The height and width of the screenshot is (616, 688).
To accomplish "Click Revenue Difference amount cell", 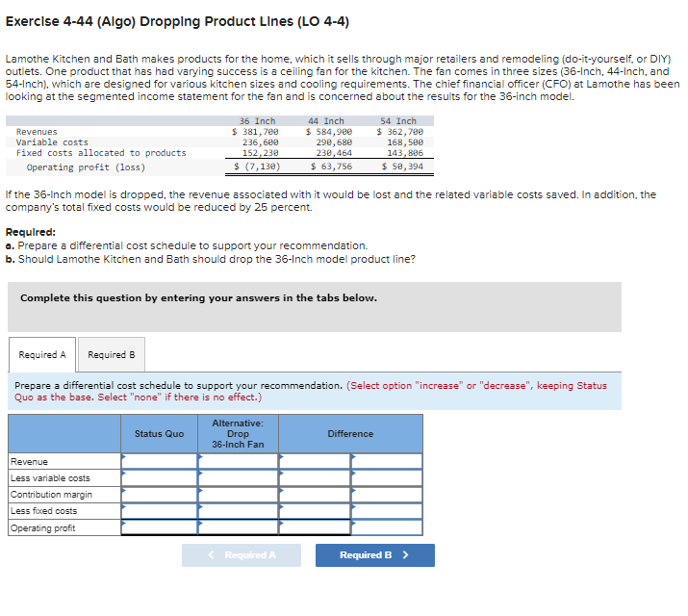I will [315, 462].
